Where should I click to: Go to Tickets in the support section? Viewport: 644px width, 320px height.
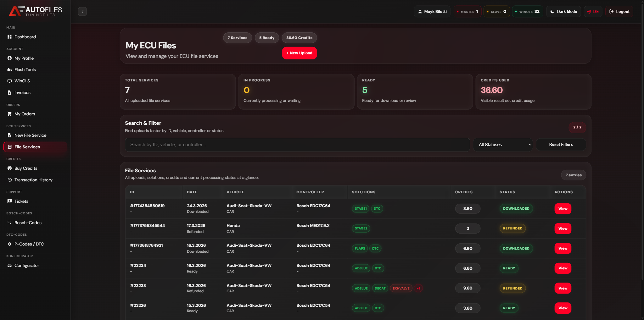(21, 201)
